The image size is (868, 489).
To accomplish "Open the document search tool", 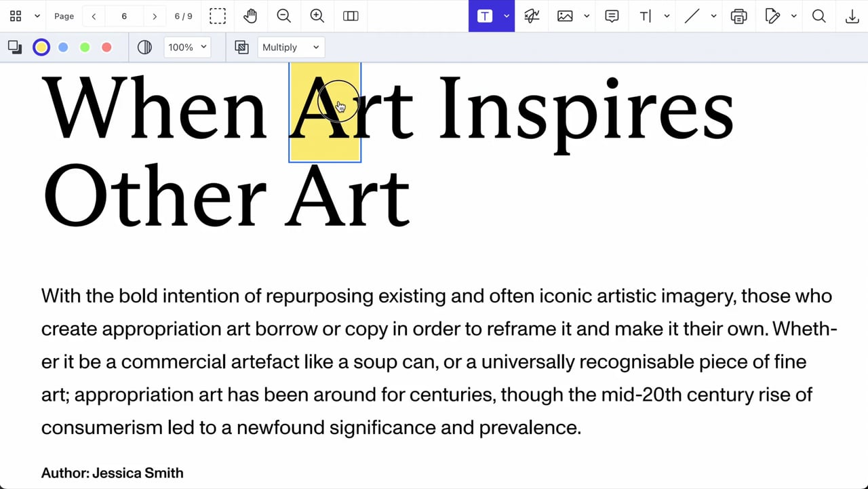I will tap(818, 16).
